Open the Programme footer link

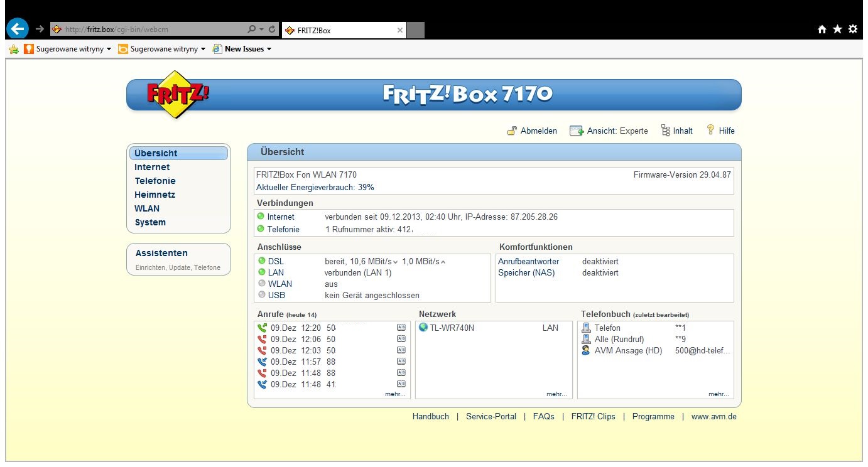(653, 416)
